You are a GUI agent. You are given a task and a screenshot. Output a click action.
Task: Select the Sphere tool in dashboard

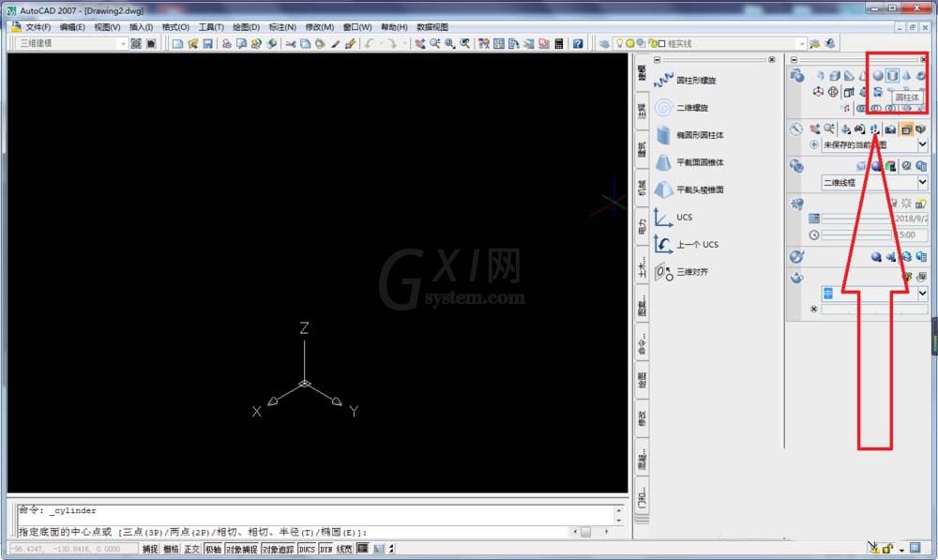point(878,75)
